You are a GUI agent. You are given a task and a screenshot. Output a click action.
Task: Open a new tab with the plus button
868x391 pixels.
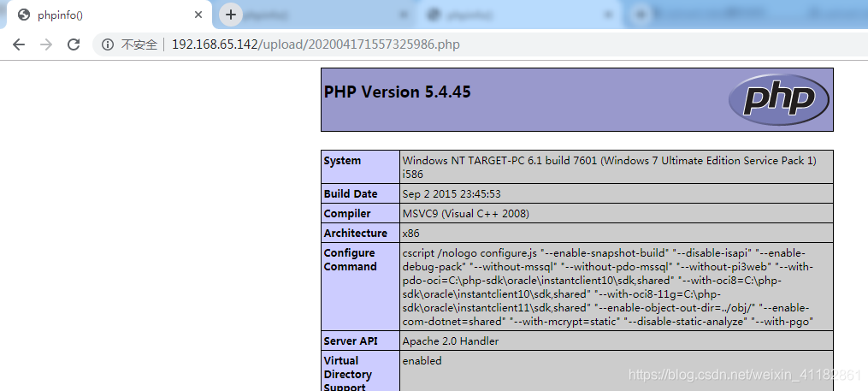(x=231, y=15)
